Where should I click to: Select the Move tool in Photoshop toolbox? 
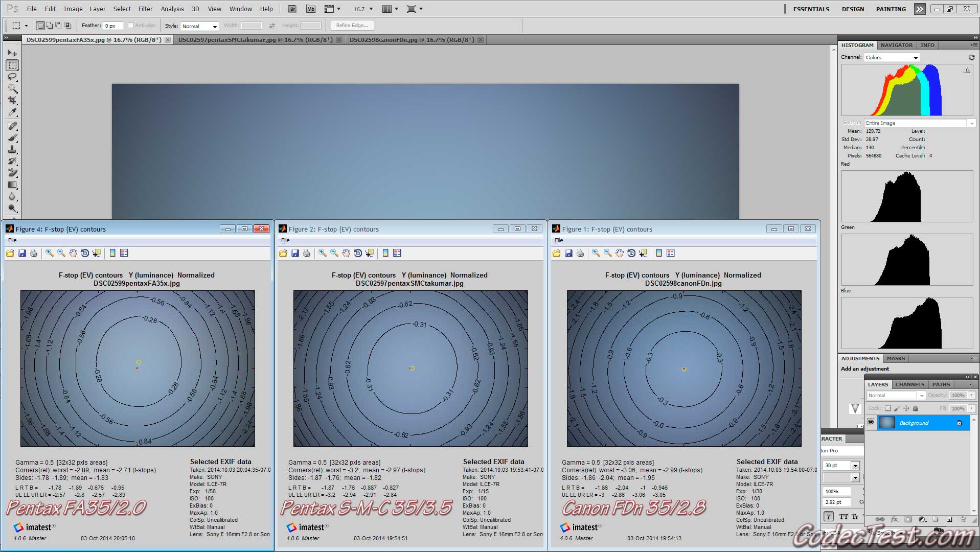pos(12,53)
